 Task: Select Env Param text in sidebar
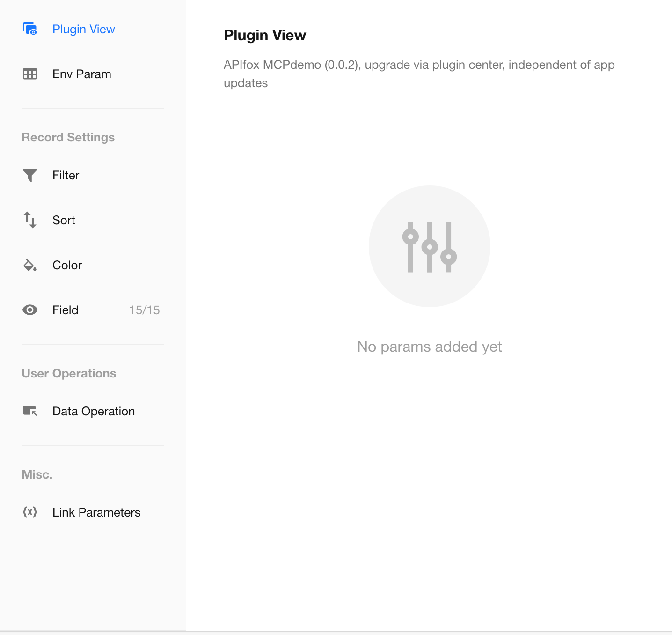pos(81,74)
